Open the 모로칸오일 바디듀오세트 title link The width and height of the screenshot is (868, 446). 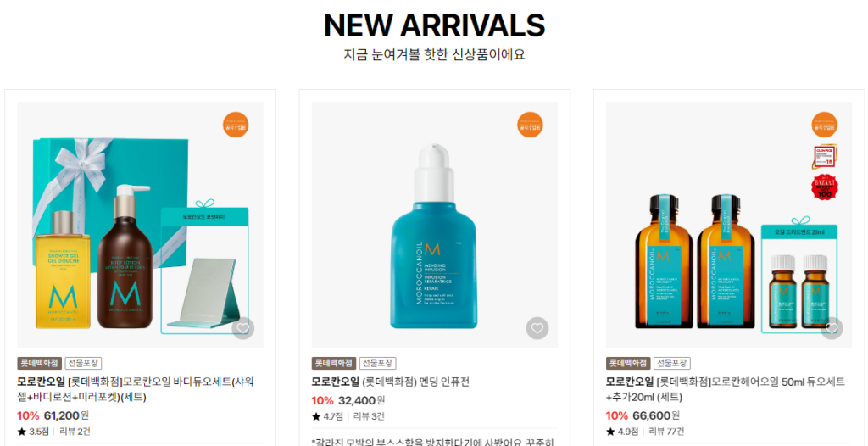click(136, 389)
